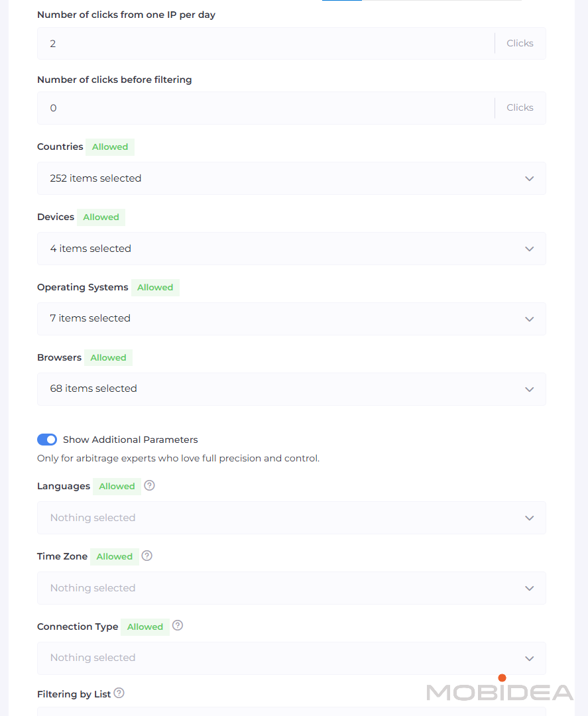588x716 pixels.
Task: Toggle the Operating Systems Allowed badge
Action: (x=155, y=288)
